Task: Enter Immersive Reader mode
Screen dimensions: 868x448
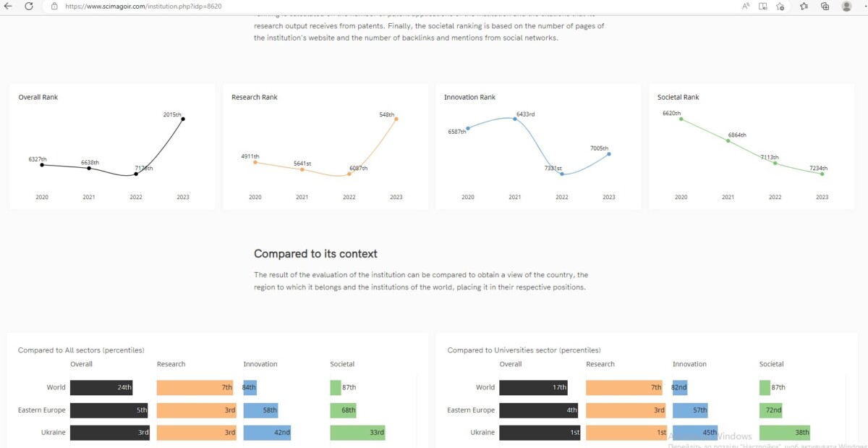Action: [x=763, y=6]
